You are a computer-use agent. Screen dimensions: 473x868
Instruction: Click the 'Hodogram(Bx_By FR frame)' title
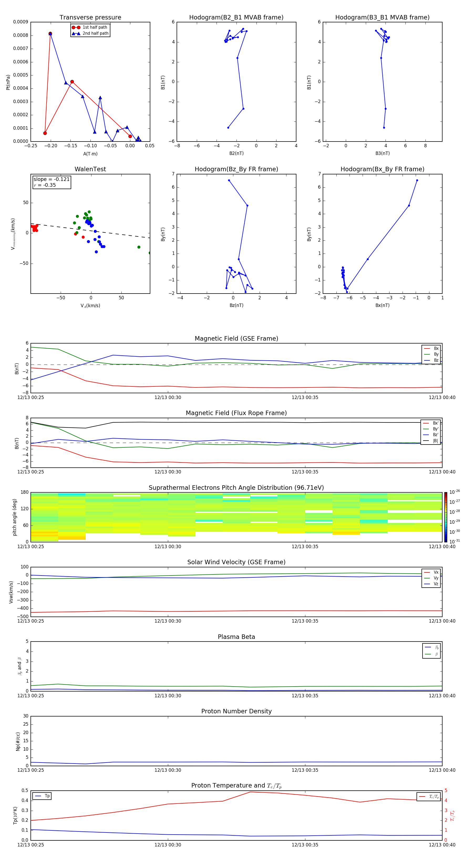click(x=382, y=169)
